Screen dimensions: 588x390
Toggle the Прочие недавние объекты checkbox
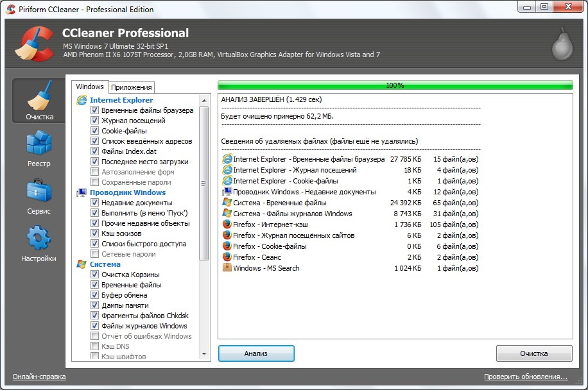(x=95, y=223)
